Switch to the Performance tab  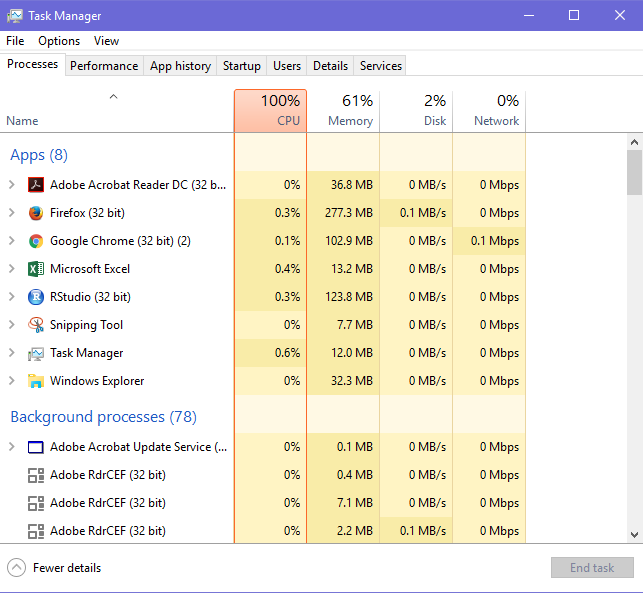[x=104, y=66]
